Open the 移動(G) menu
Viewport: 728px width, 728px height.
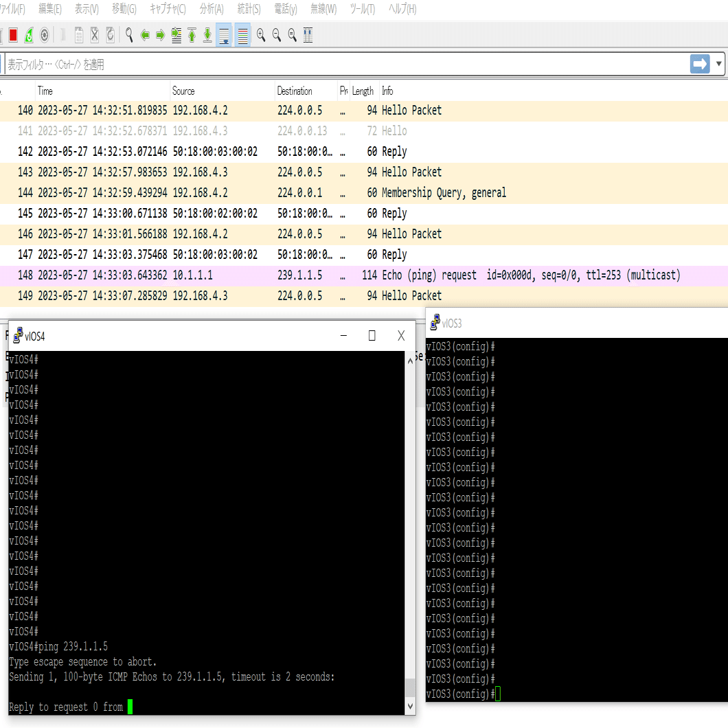[x=124, y=9]
